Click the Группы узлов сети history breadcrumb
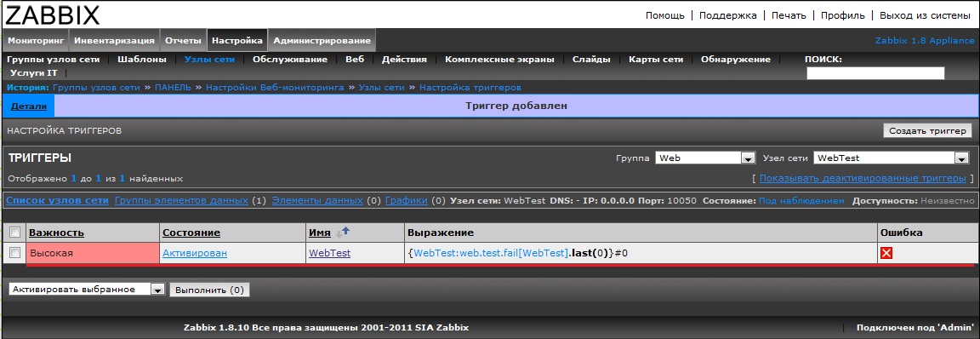The height and width of the screenshot is (339, 980). pyautogui.click(x=96, y=88)
